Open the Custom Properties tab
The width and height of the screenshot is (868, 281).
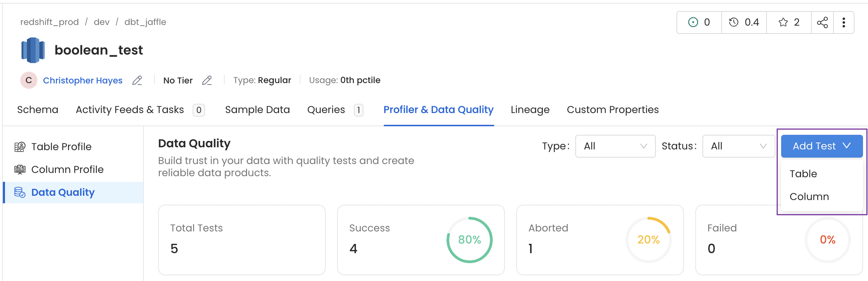click(x=613, y=109)
